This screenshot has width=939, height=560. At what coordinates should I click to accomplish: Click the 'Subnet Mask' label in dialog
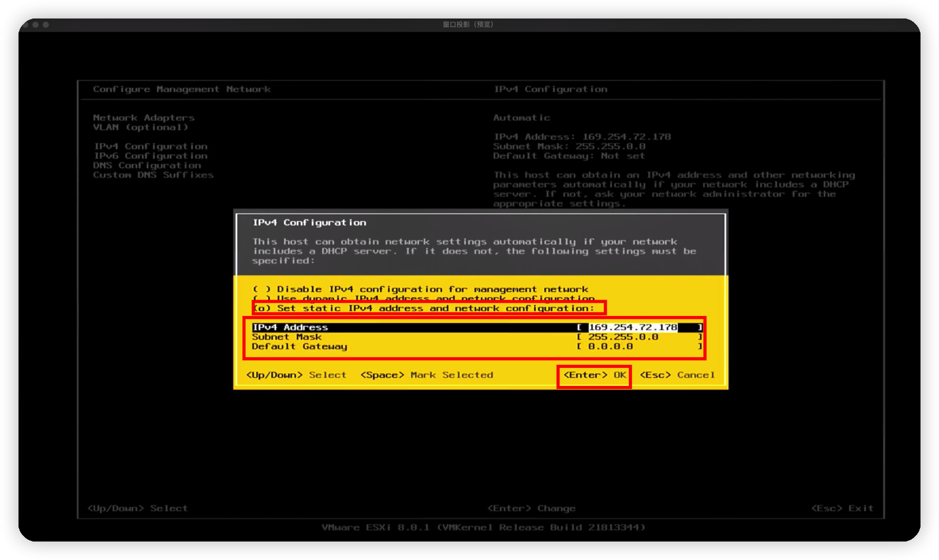287,337
